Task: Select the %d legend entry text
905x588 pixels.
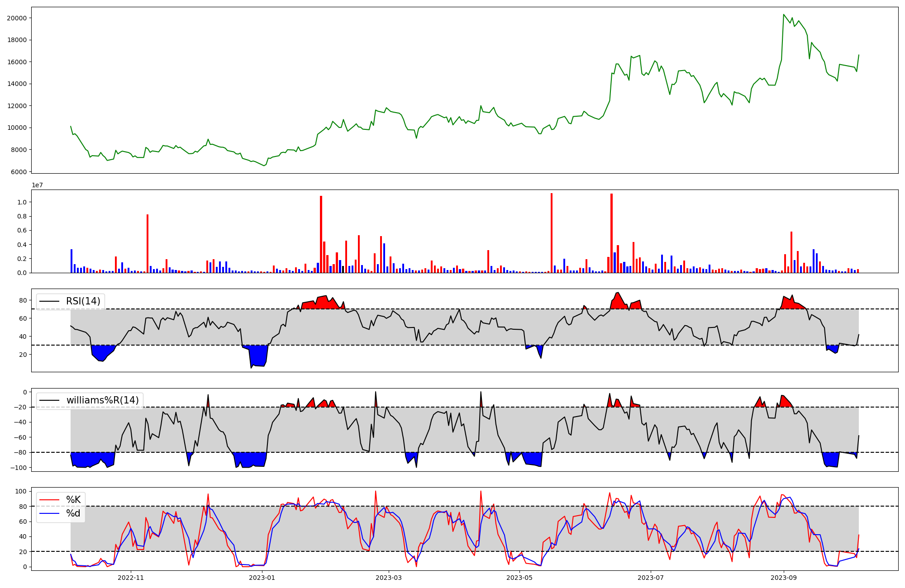Action: click(73, 513)
